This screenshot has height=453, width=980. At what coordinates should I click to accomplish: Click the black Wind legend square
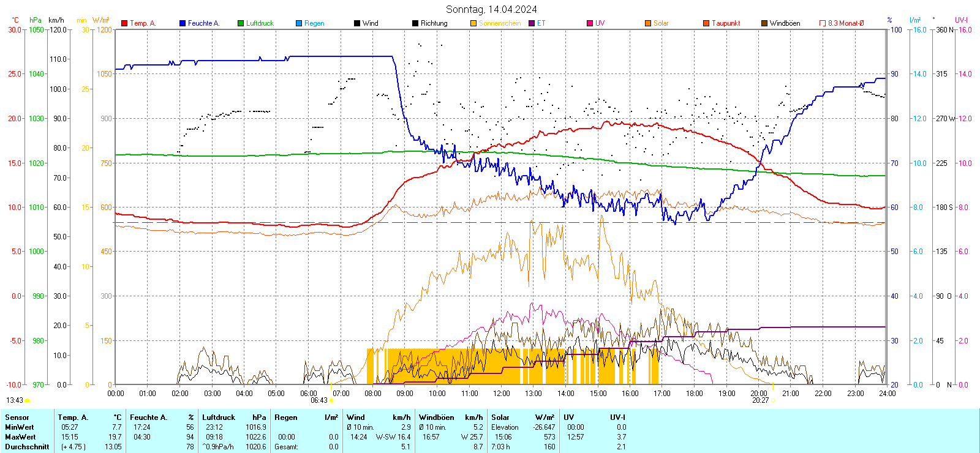[357, 23]
